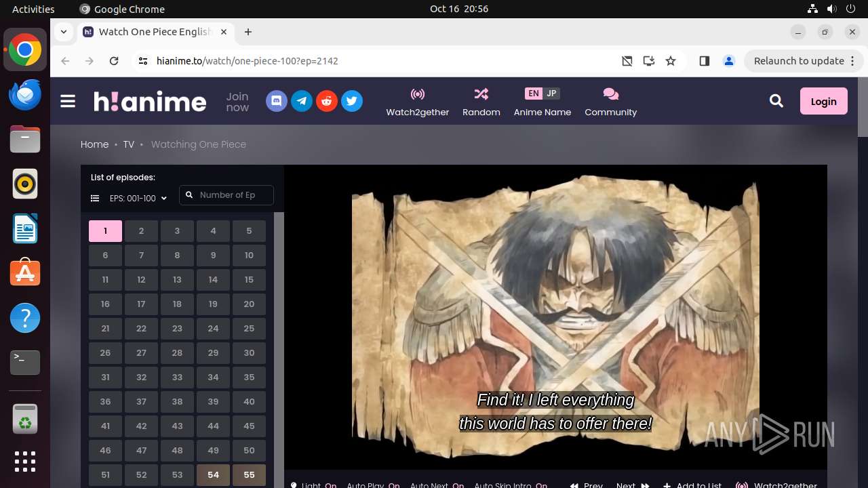
Task: Open Ubuntu Software from the dock
Action: click(25, 273)
